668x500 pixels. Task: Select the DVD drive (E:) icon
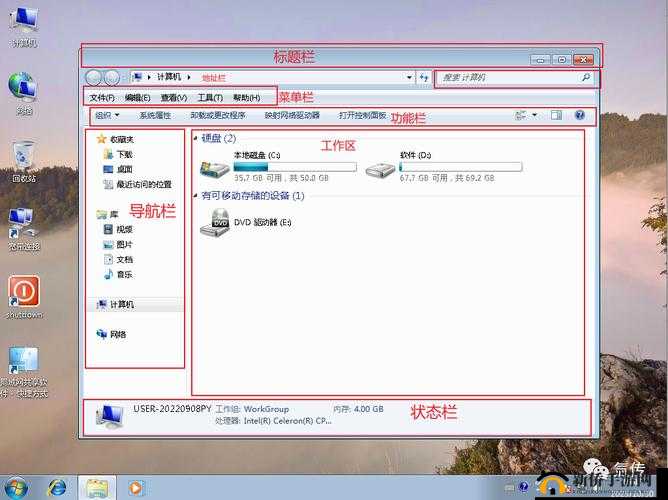215,223
